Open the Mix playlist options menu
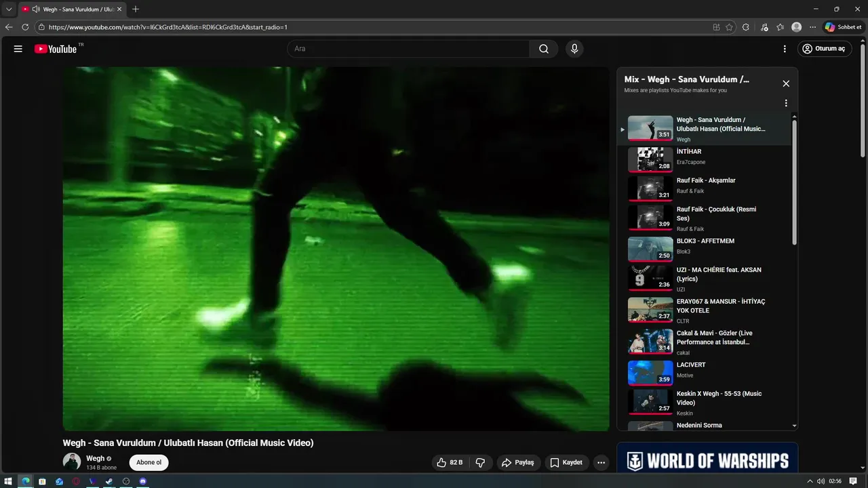This screenshot has width=868, height=488. [786, 103]
